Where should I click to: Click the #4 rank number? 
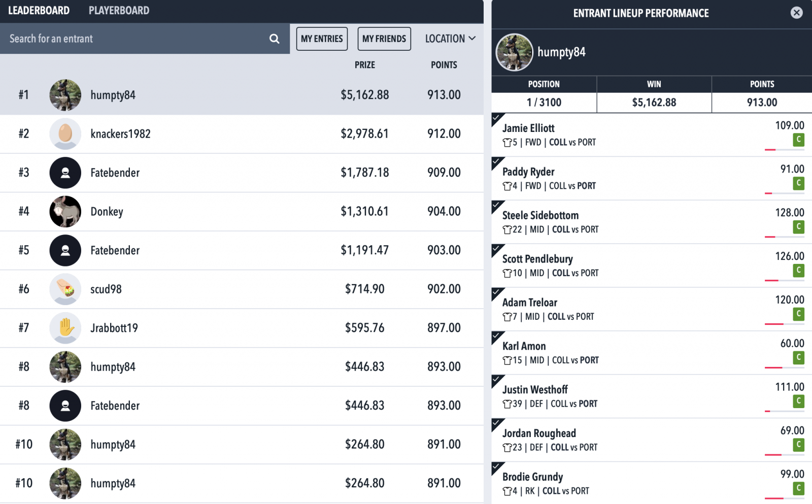(24, 211)
